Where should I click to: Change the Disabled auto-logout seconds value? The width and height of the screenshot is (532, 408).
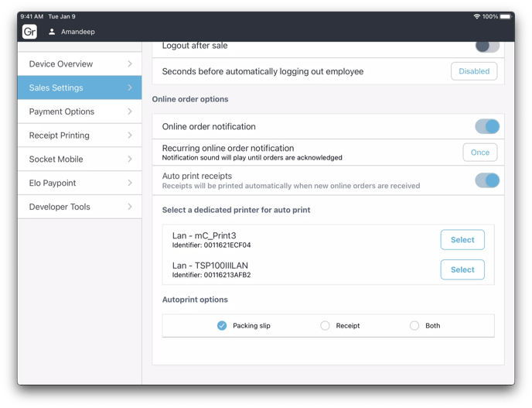[474, 71]
